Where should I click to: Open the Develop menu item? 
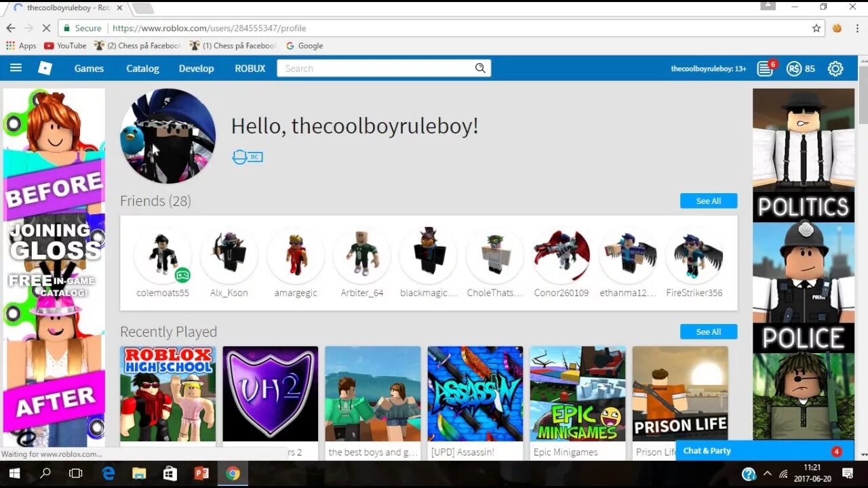pos(196,68)
